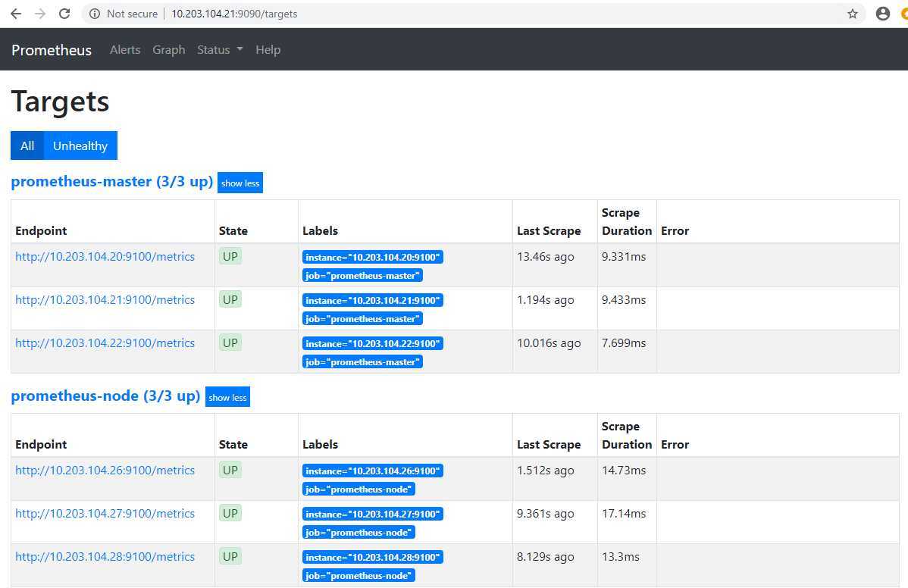
Task: Click job="prometheus-node" label in 10.203.104.27 row
Action: (359, 533)
